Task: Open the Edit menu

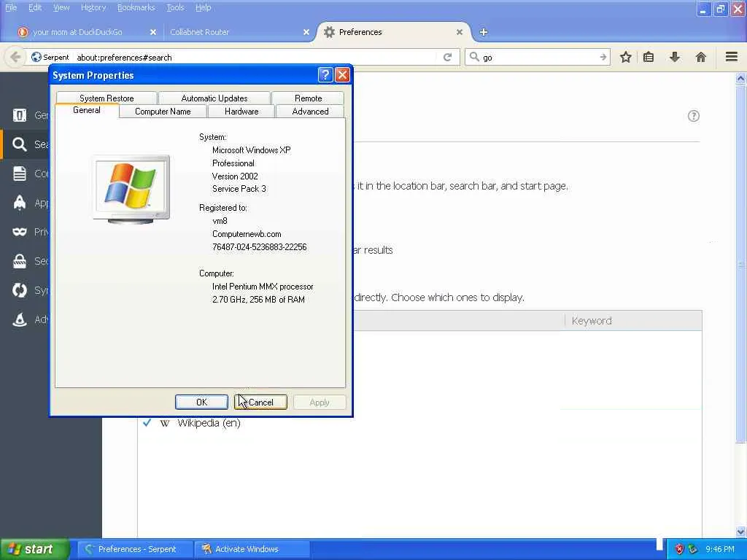Action: click(35, 7)
